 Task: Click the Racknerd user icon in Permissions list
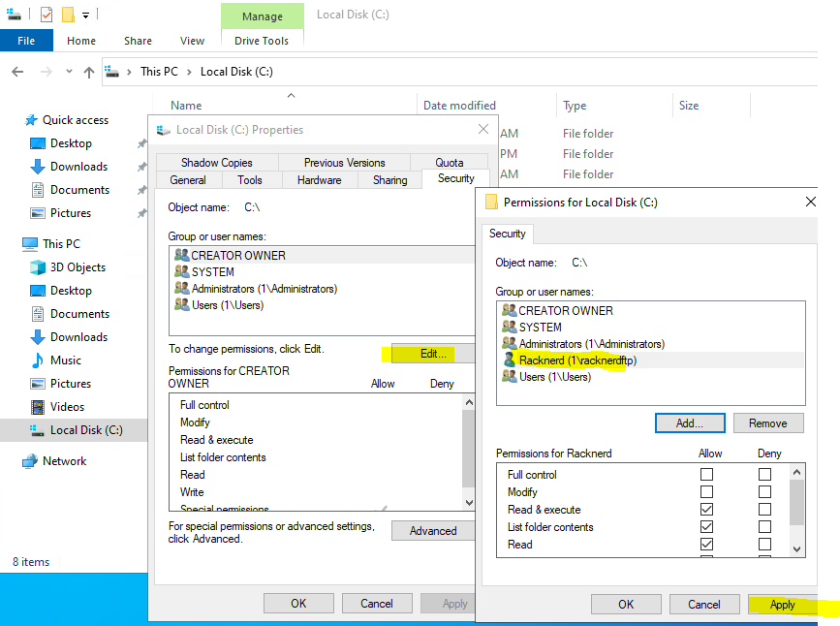click(x=510, y=360)
